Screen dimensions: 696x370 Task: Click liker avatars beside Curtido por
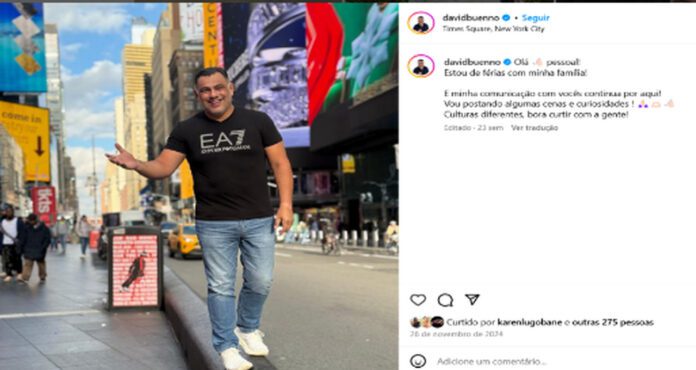pyautogui.click(x=427, y=322)
